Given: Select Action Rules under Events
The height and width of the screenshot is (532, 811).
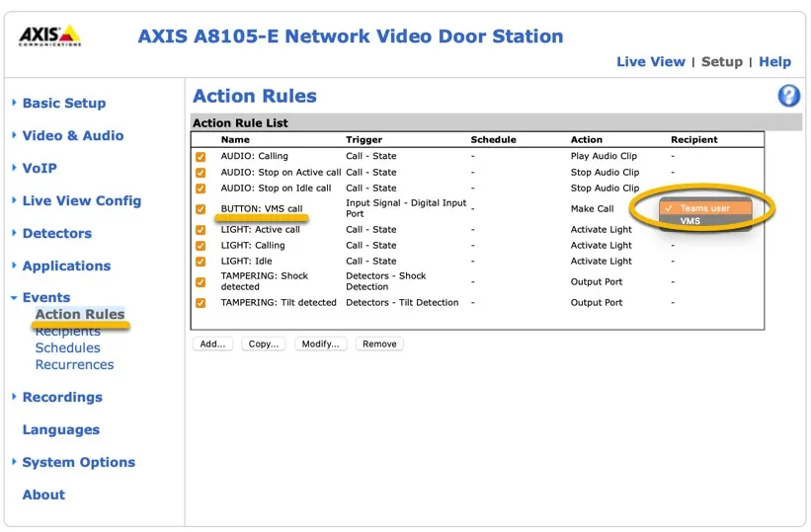Looking at the screenshot, I should 80,314.
